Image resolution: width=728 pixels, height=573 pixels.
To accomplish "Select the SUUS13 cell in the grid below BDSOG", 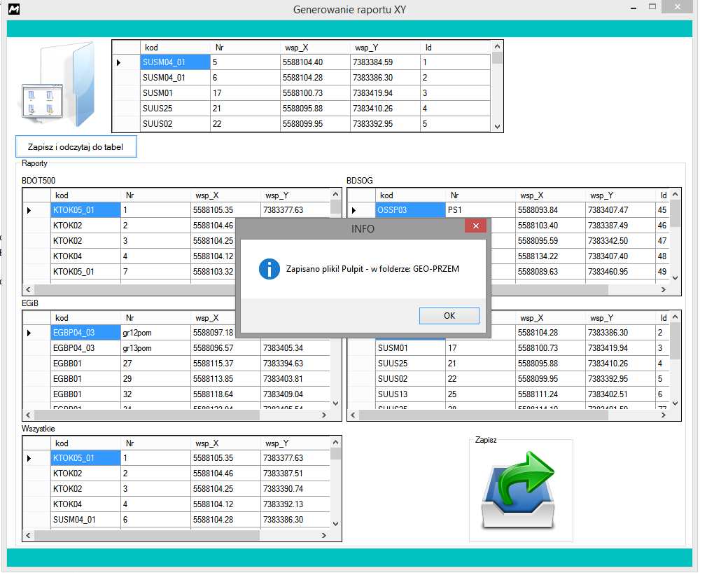I will [x=410, y=394].
